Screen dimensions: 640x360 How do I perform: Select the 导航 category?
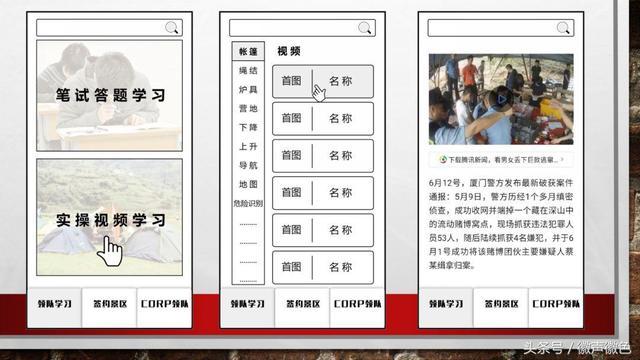pyautogui.click(x=248, y=165)
